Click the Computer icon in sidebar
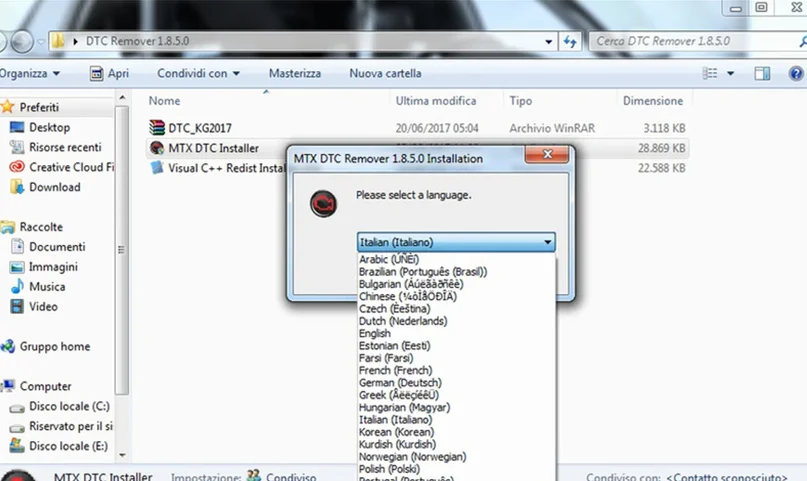Screen dimensions: 807x481 (8, 386)
